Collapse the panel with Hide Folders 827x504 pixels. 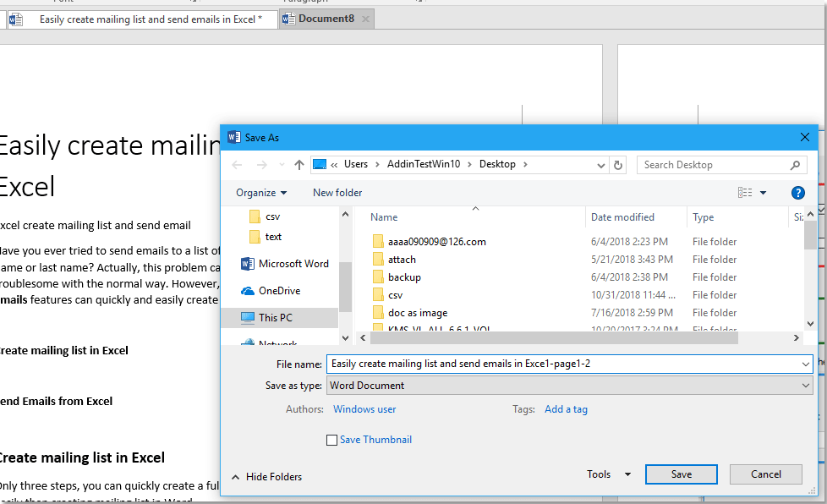point(266,477)
